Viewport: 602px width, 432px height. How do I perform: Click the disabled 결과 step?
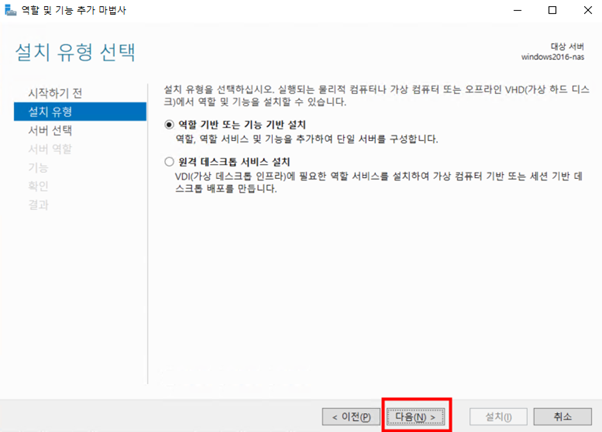point(38,205)
